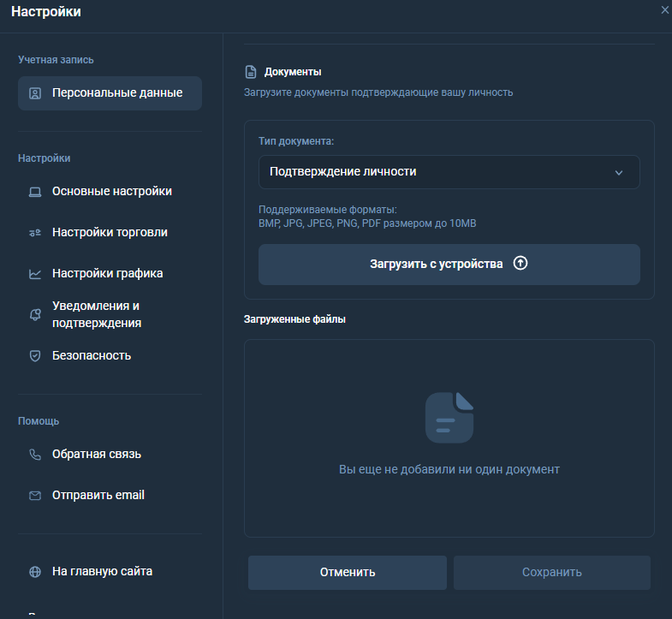
Task: Click the empty document placeholder icon
Action: (x=449, y=417)
